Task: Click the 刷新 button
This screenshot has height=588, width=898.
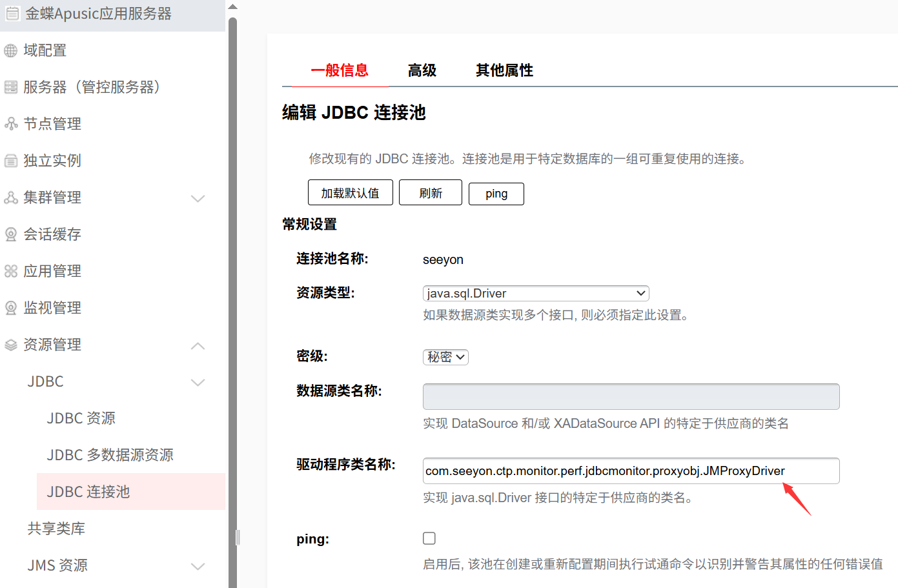Action: pos(431,193)
